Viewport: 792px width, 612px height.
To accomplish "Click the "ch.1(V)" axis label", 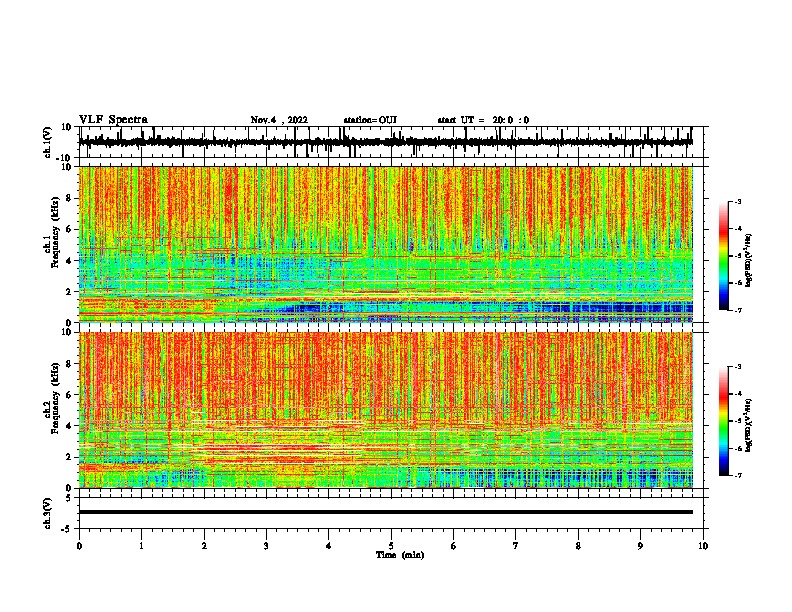I will pos(48,142).
